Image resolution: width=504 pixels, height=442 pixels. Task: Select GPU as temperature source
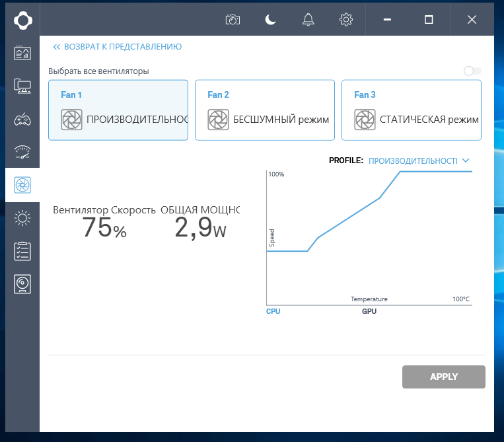(369, 311)
